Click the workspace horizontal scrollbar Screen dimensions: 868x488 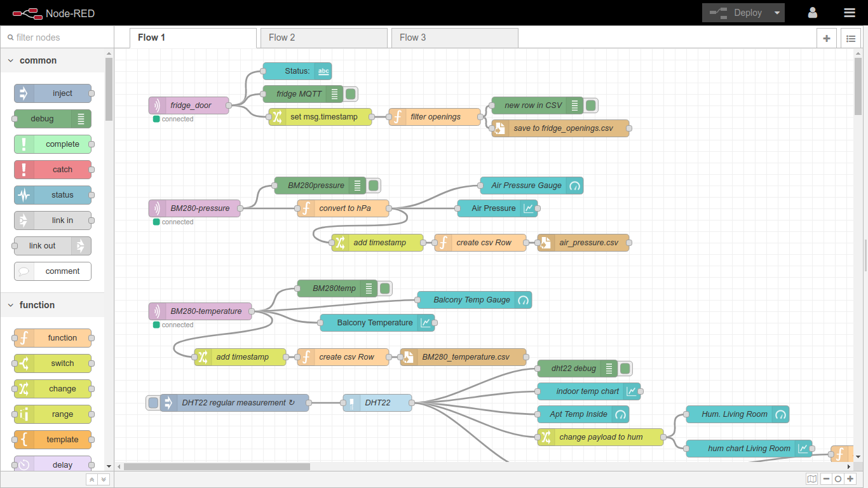pos(217,466)
